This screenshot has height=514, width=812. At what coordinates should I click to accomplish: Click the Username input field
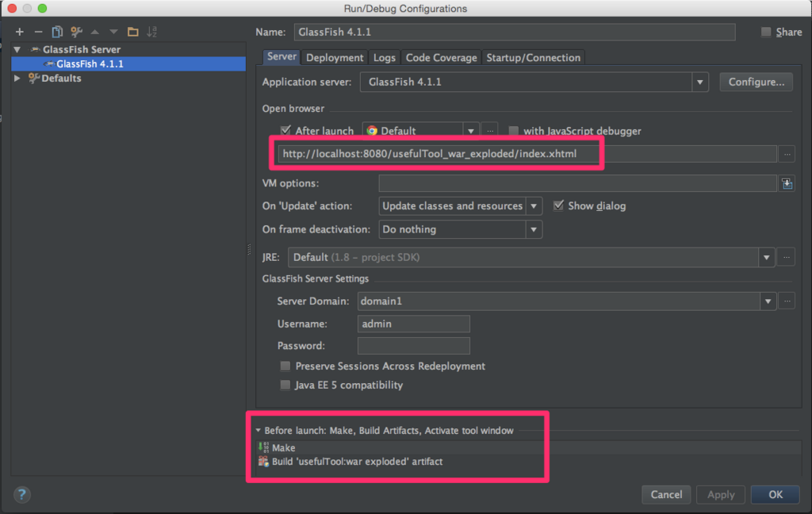[414, 324]
